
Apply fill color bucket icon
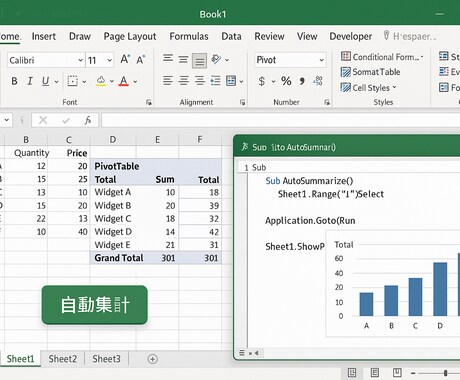pos(101,81)
